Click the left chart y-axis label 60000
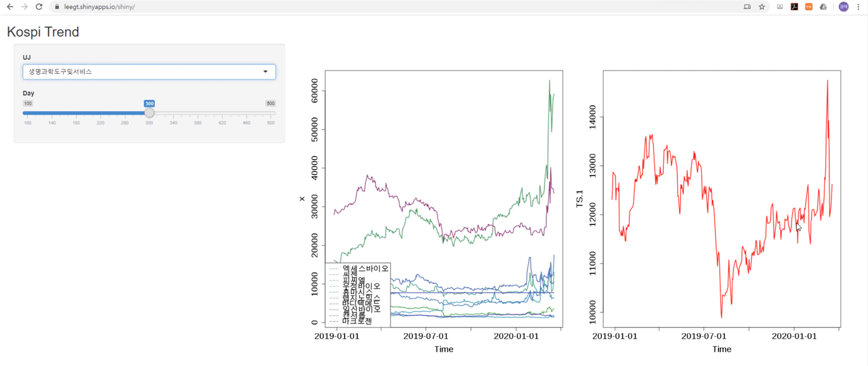This screenshot has height=366, width=868. click(x=316, y=91)
